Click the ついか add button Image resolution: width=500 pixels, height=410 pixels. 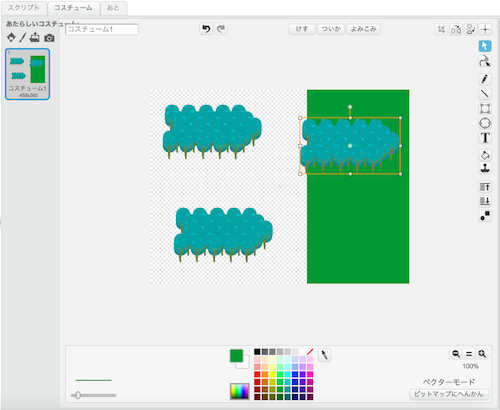tap(331, 29)
